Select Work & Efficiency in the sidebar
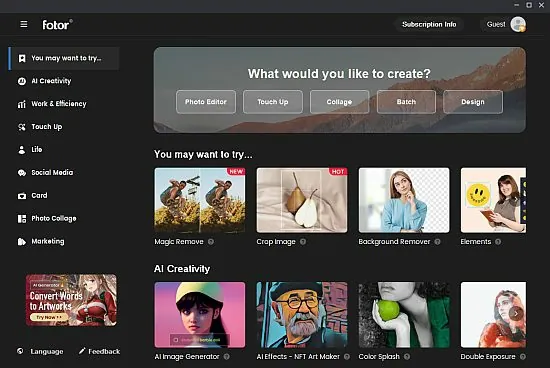 (64, 104)
